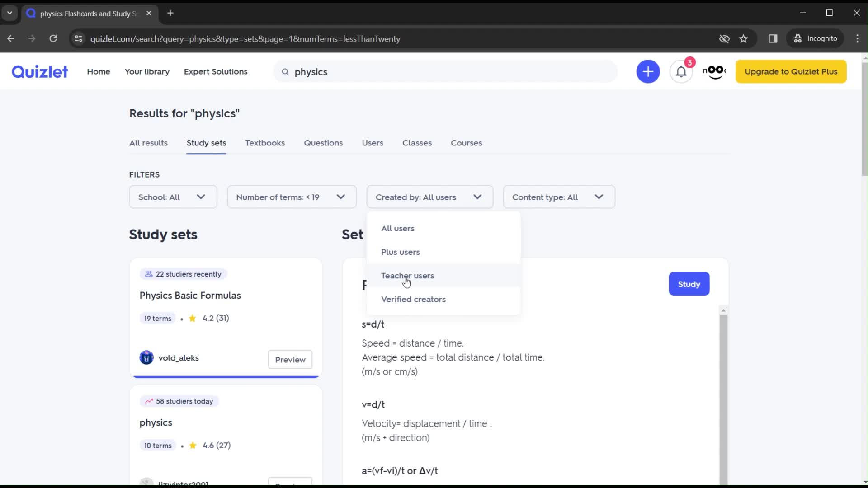
Task: Expand the School: All filter
Action: point(173,197)
